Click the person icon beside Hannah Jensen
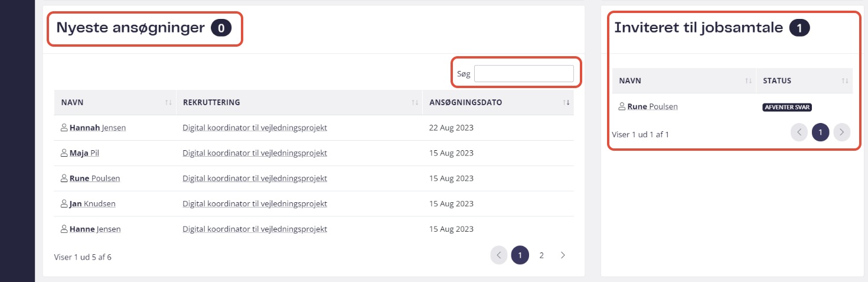Viewport: 868px width, 282px height. click(64, 128)
